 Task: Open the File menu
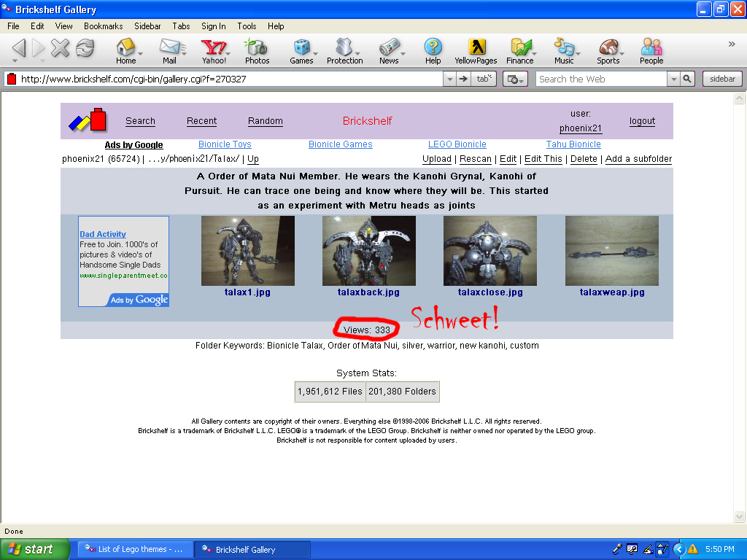(13, 26)
